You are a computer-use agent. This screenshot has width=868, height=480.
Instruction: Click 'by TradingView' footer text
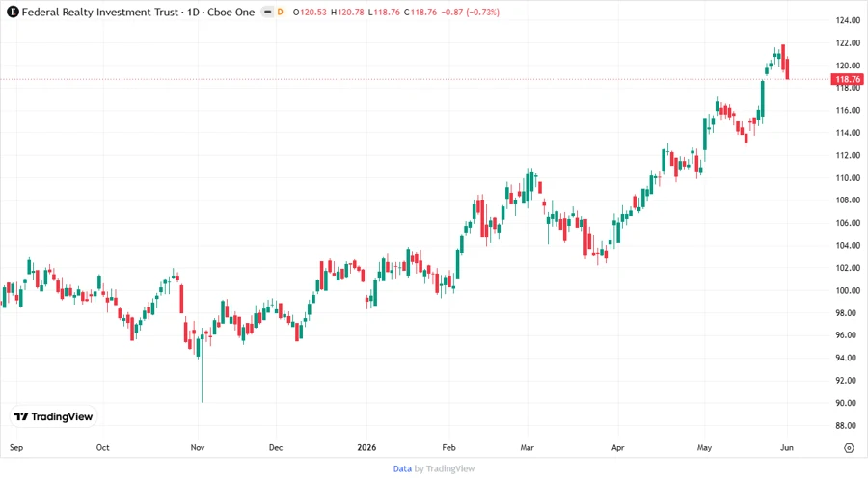[445, 468]
